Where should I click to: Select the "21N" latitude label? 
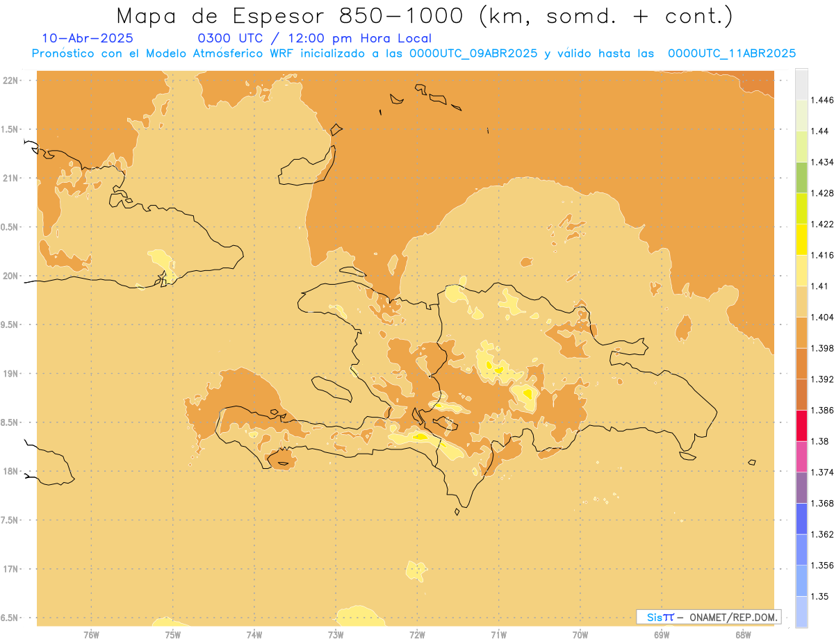[12, 178]
